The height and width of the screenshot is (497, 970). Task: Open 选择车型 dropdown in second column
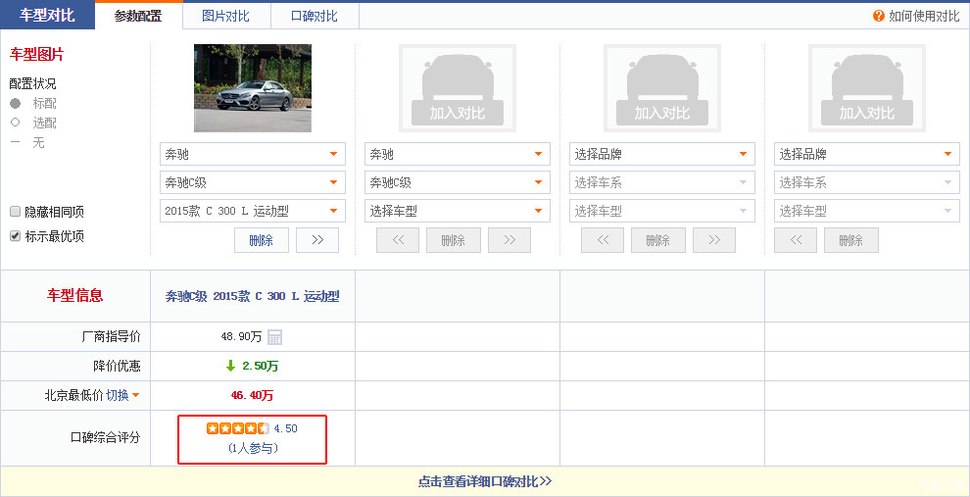click(x=457, y=211)
